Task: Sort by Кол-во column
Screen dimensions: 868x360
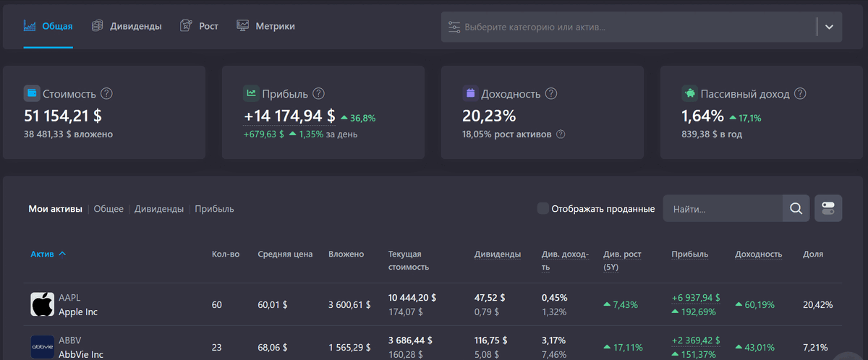Action: point(226,254)
